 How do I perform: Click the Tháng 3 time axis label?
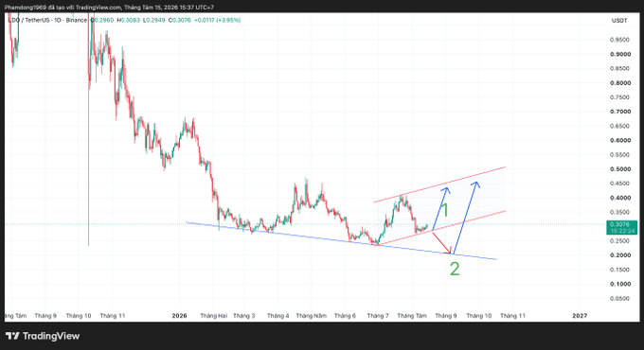(x=244, y=316)
